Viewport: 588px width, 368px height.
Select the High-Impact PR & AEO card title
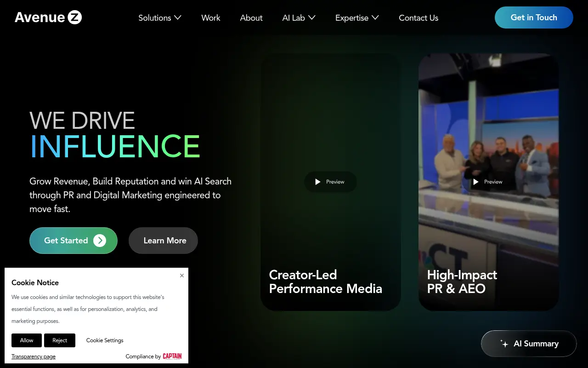pos(462,282)
